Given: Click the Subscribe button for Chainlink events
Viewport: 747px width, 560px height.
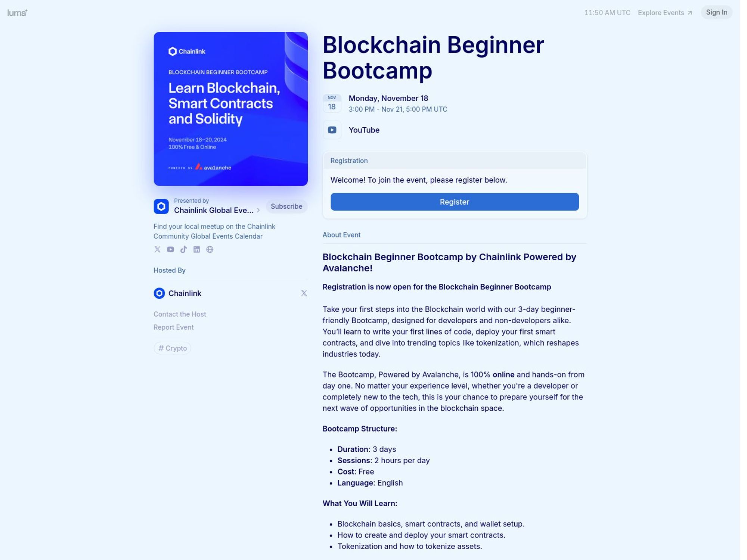Looking at the screenshot, I should (x=286, y=206).
